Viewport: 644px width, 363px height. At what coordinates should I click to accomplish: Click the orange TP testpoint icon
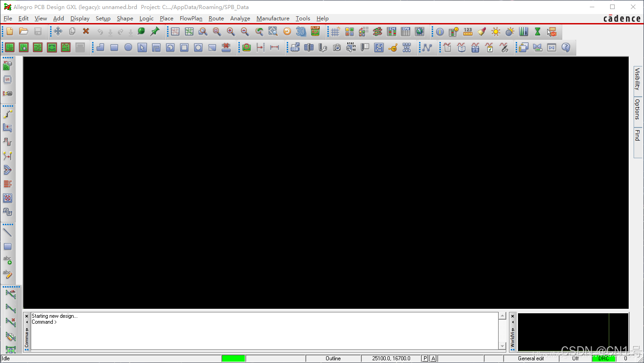[393, 47]
